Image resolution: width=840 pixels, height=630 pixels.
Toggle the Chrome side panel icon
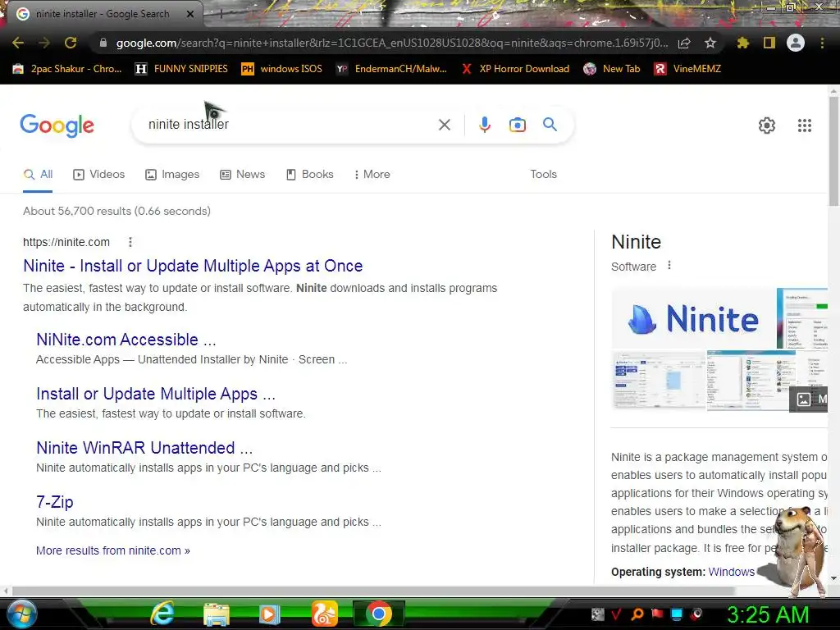click(769, 43)
